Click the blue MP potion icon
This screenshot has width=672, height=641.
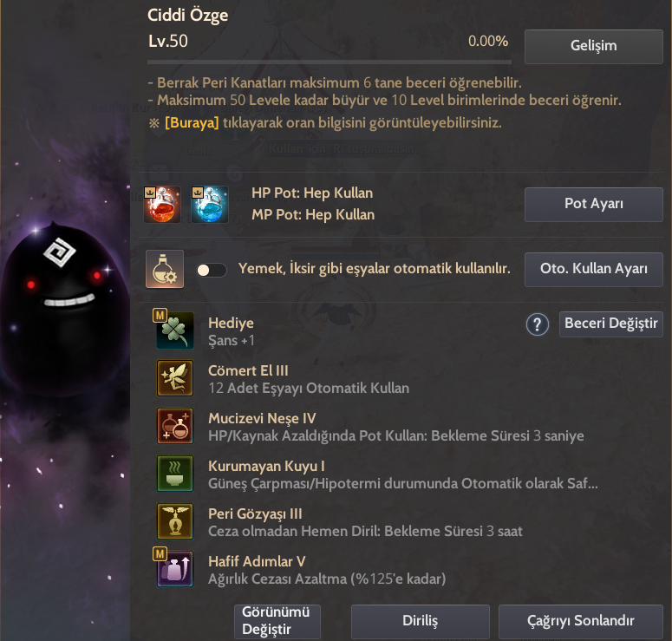coord(210,204)
